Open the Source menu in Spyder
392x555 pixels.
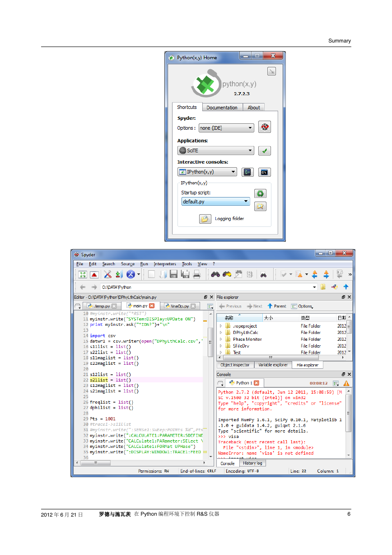click(x=128, y=264)
